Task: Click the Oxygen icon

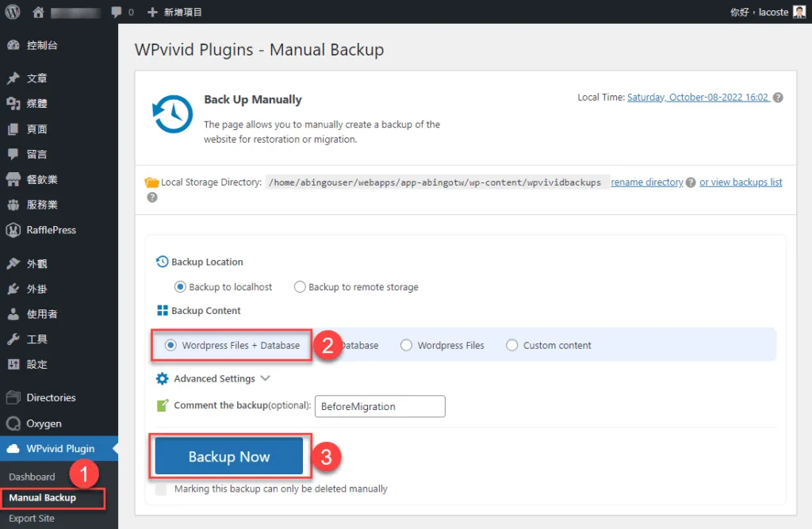Action: point(13,424)
